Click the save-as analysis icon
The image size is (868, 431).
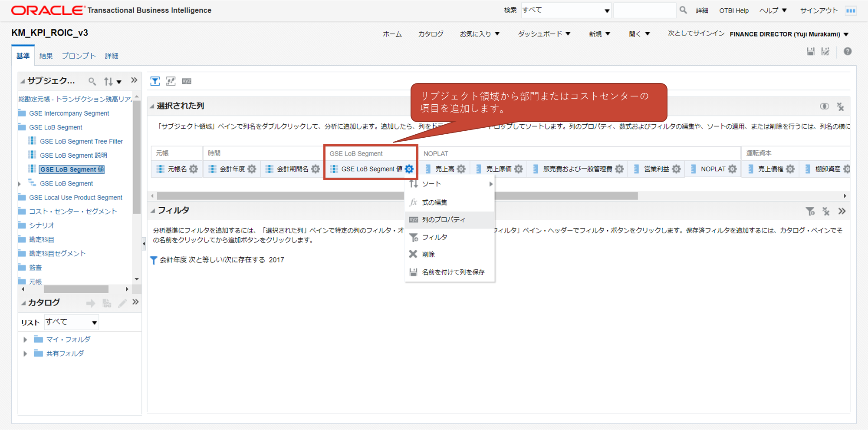pos(825,52)
